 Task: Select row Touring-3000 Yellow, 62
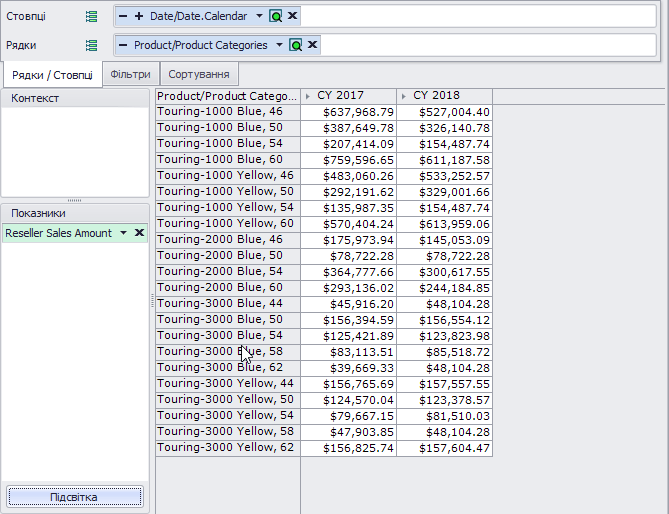click(x=228, y=448)
